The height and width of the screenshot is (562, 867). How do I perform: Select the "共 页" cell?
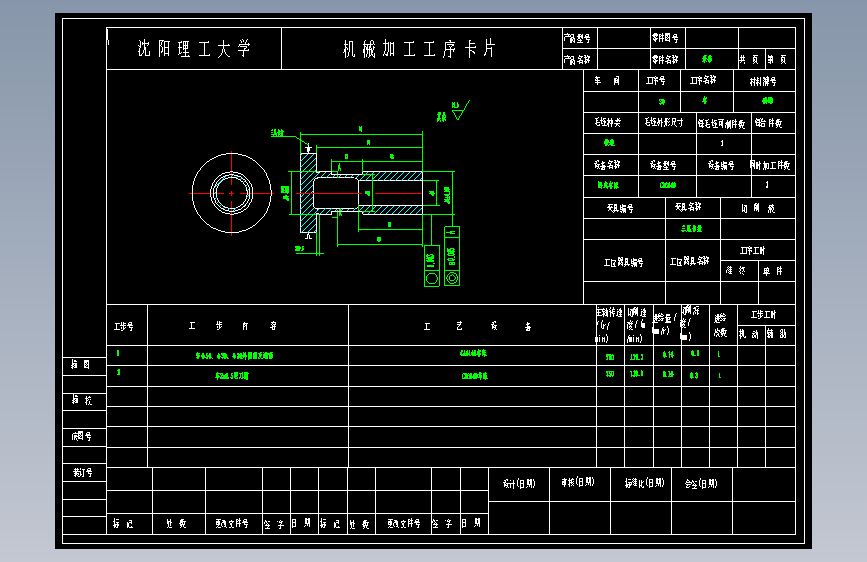[751, 59]
